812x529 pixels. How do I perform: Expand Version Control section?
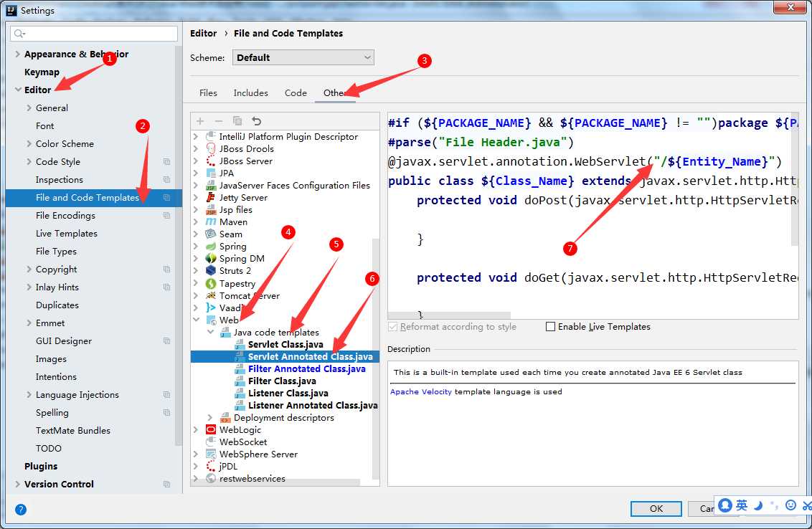point(18,484)
